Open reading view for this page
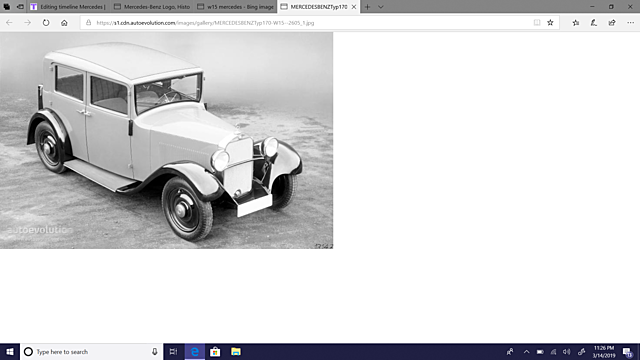The height and width of the screenshot is (360, 640). [537, 23]
